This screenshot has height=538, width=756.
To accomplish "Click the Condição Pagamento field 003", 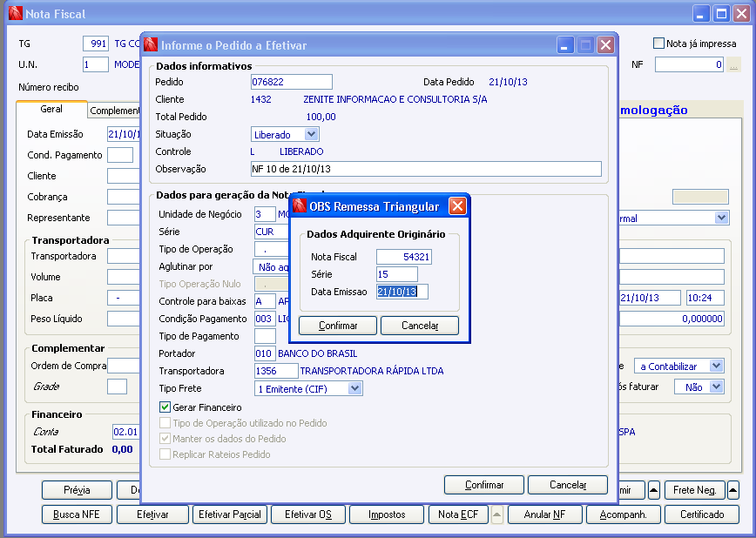I will click(x=265, y=319).
